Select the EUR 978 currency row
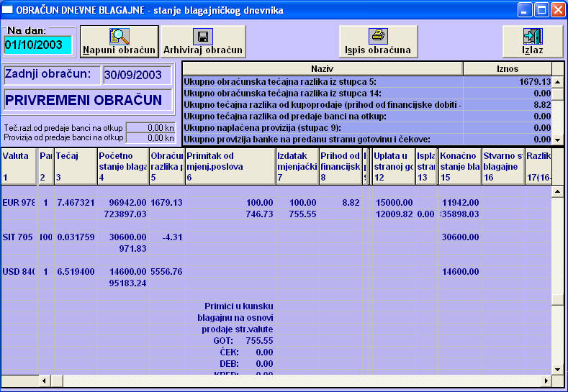Screen dimensions: 568x392 pos(19,203)
